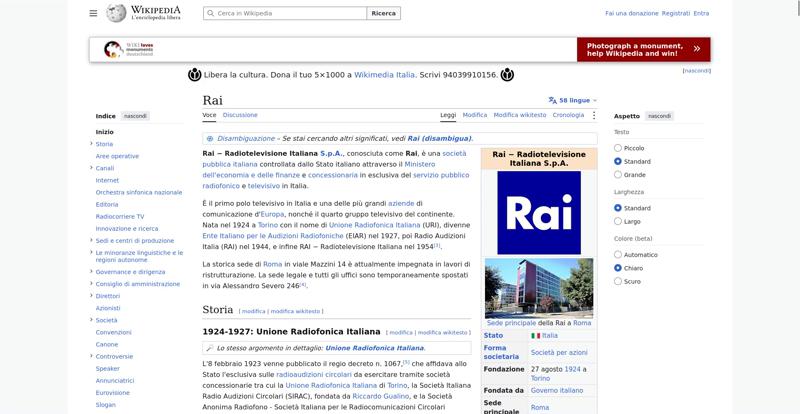This screenshot has height=414, width=800.
Task: Click the Registrati link
Action: pyautogui.click(x=676, y=13)
